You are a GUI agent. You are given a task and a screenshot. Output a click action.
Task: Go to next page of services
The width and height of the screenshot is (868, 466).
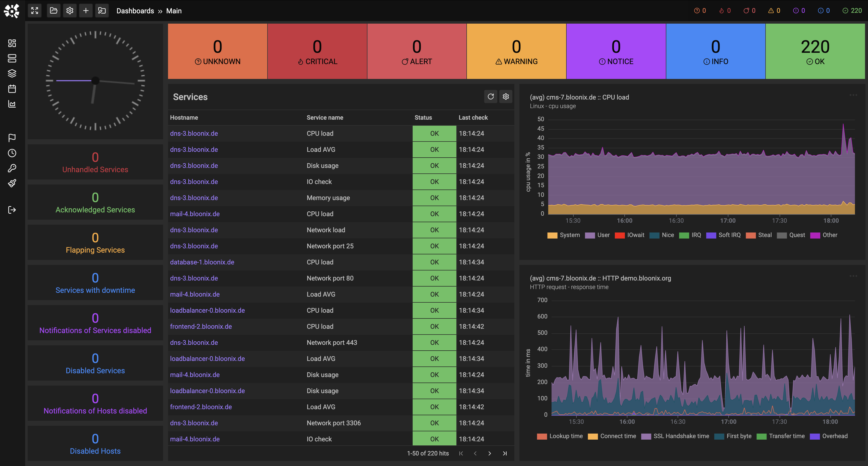490,453
